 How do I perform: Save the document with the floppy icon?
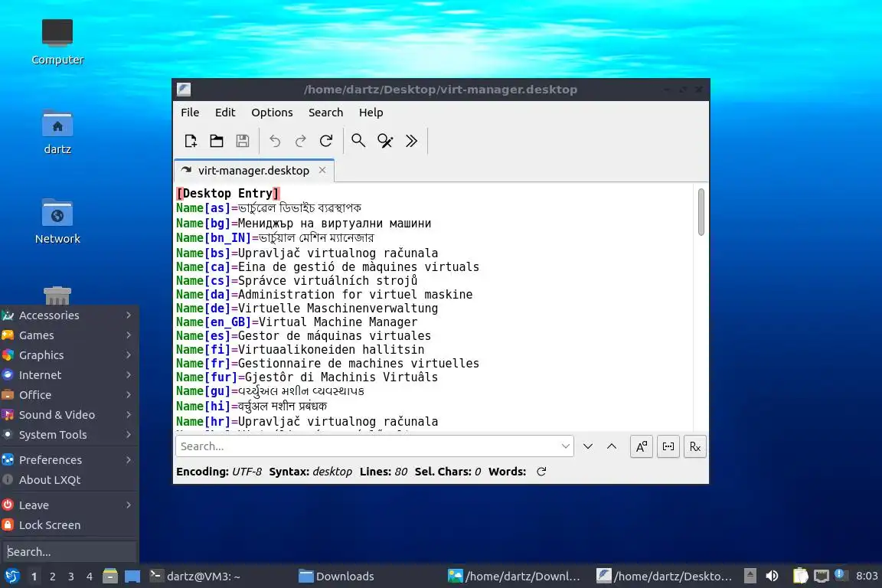(x=243, y=141)
